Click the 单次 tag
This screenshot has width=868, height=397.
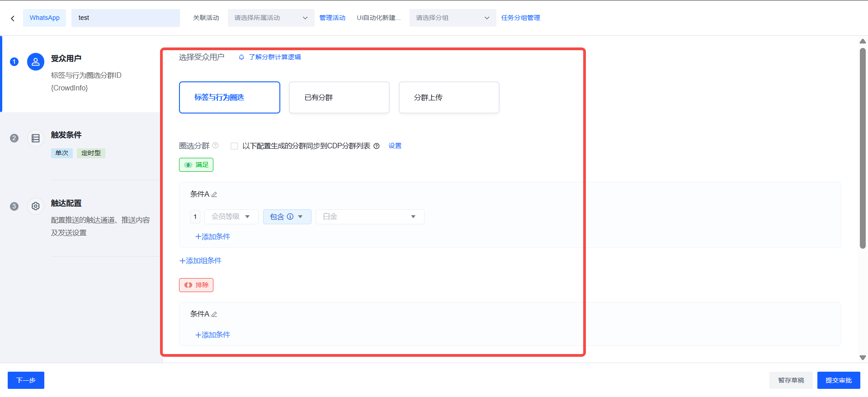click(x=62, y=153)
